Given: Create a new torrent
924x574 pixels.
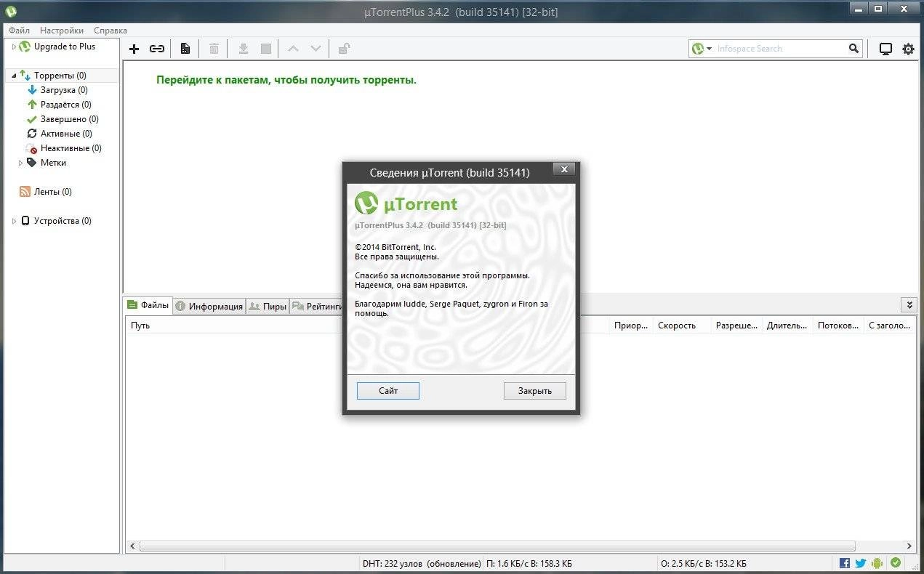Looking at the screenshot, I should point(185,49).
